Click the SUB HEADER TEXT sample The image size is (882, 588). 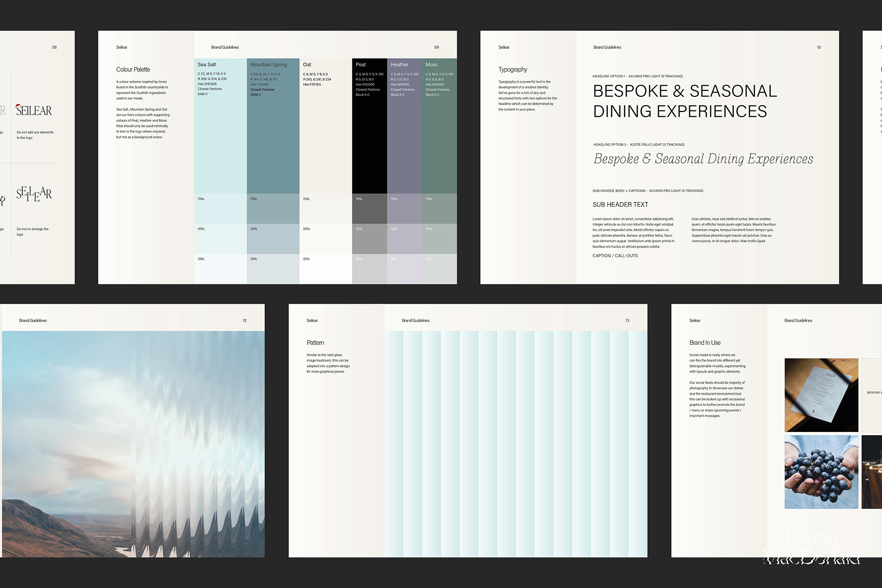click(620, 205)
